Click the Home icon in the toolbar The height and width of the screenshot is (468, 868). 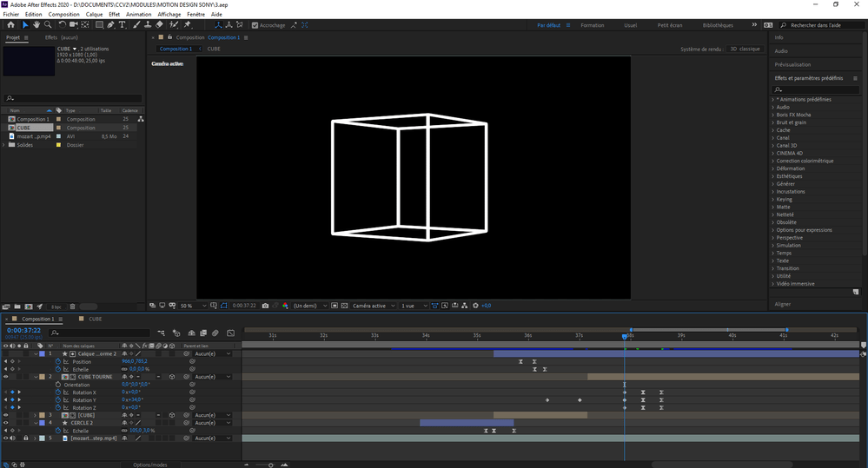coord(10,25)
